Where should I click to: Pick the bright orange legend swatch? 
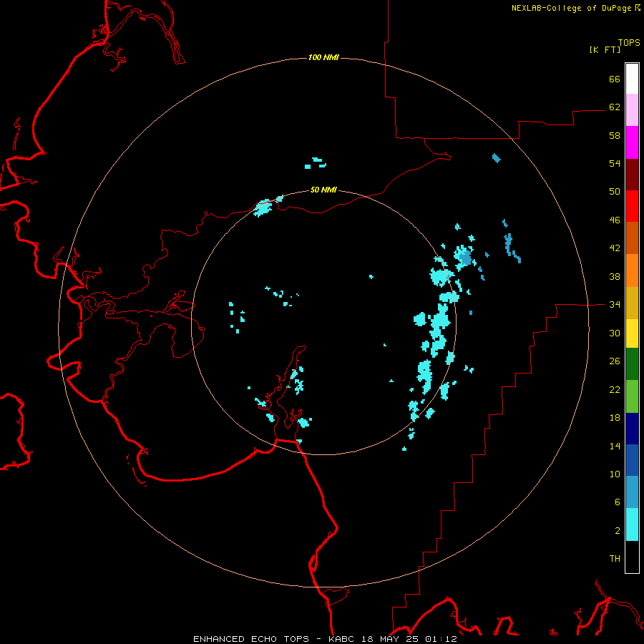pos(632,270)
